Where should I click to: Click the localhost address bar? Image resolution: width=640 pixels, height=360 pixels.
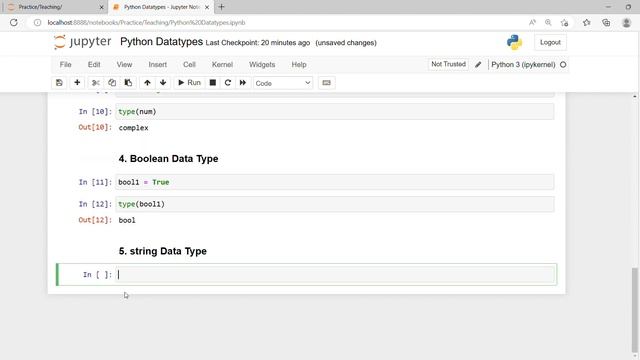[147, 22]
